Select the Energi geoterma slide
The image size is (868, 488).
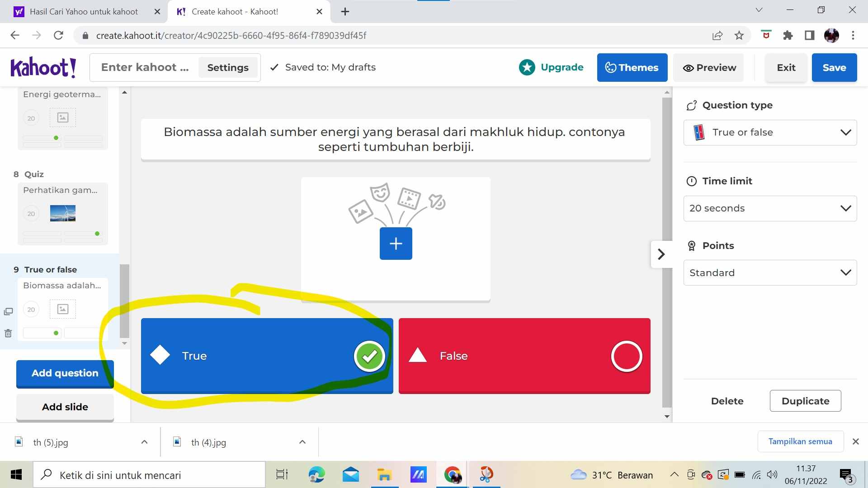click(63, 118)
